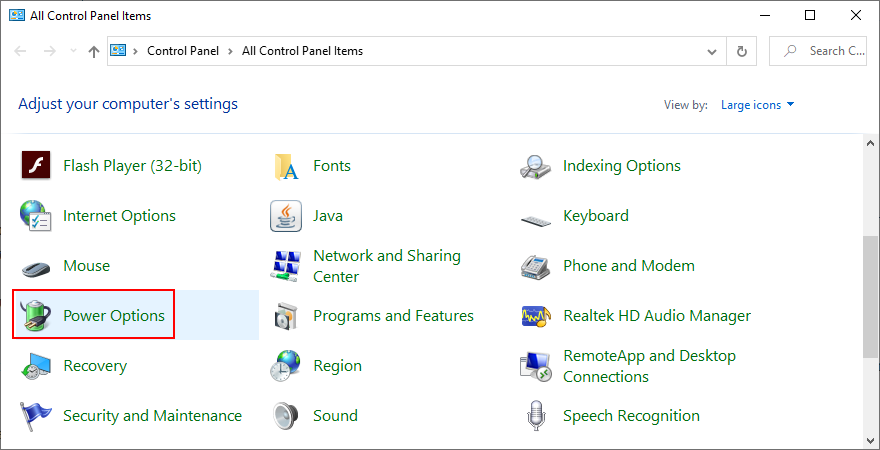
Task: Click the Search Control Panel field
Action: 825,51
